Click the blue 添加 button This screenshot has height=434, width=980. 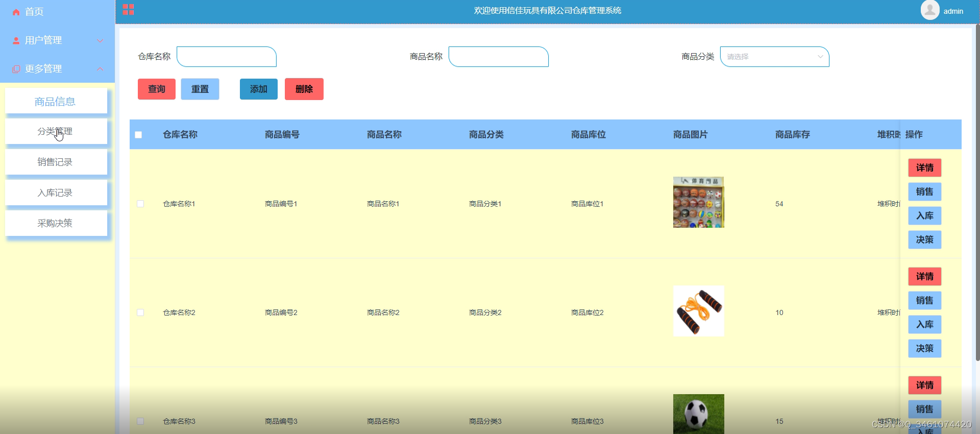click(259, 89)
